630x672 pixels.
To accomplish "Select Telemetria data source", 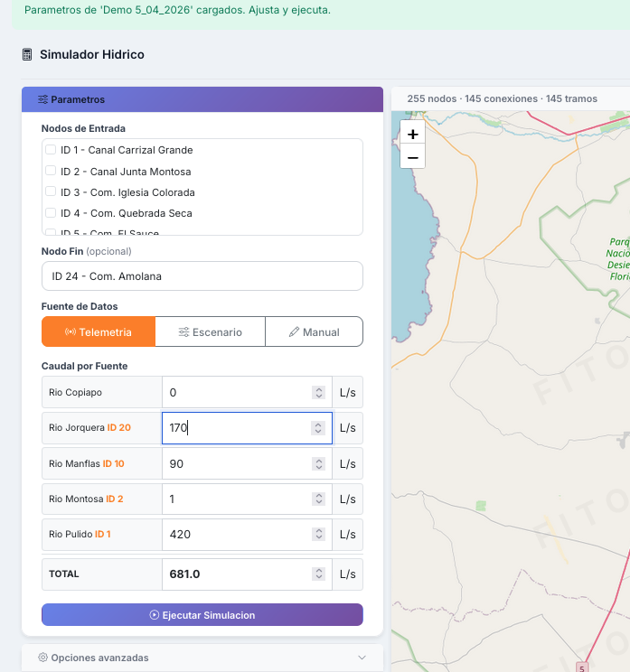I will click(99, 331).
